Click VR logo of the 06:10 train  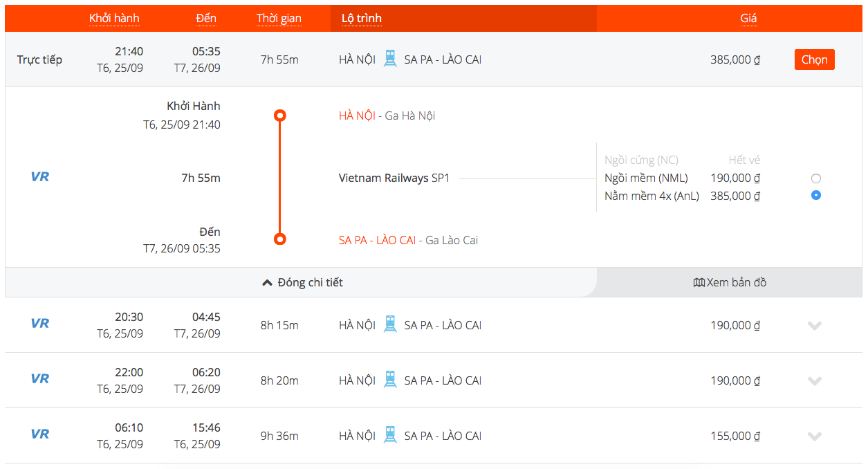(40, 434)
